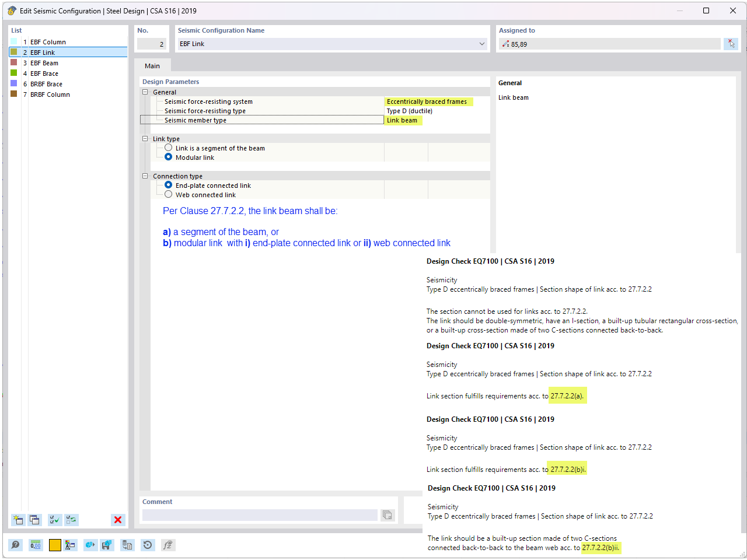Select the Modular link radio button

(x=169, y=157)
